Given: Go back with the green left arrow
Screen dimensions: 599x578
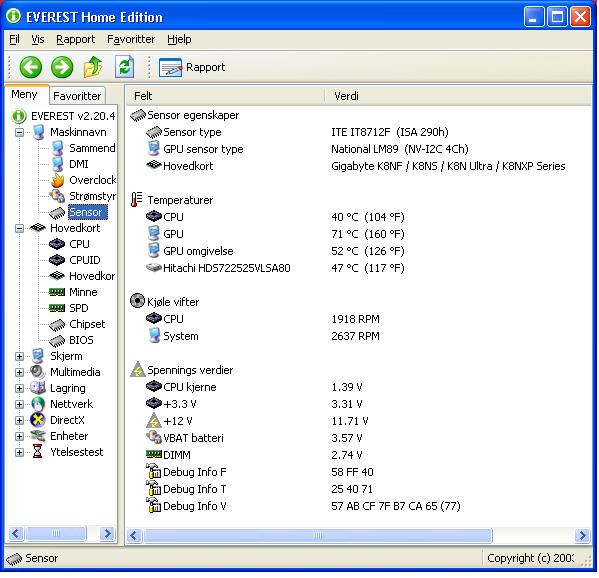Looking at the screenshot, I should 31,67.
